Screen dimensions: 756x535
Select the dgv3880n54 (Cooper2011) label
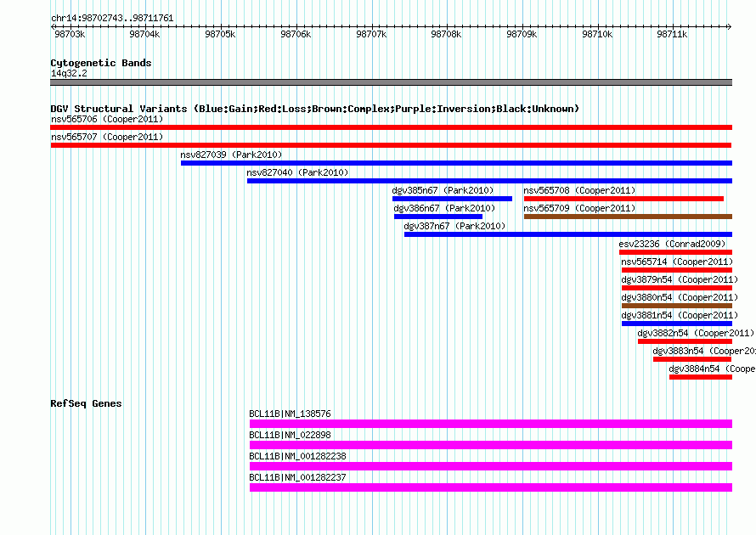(x=680, y=297)
